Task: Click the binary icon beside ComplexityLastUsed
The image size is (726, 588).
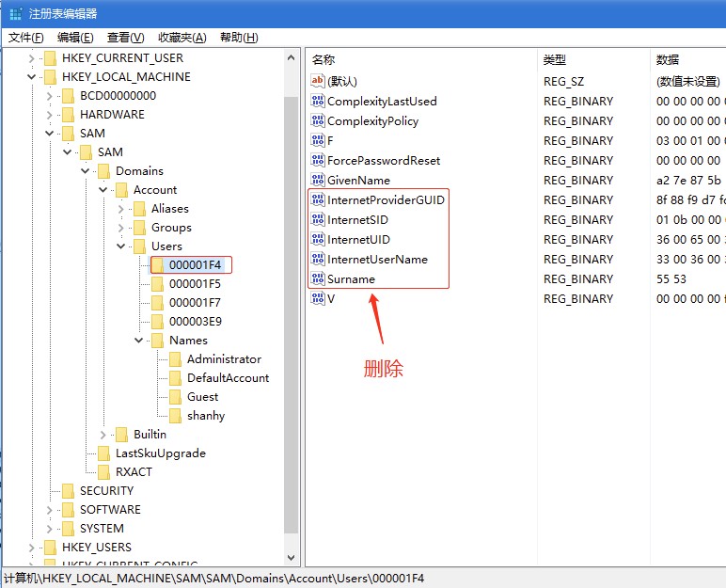Action: 318,101
